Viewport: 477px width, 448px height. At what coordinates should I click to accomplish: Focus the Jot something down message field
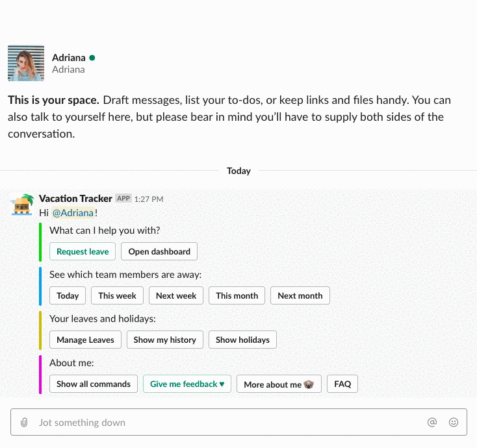pyautogui.click(x=238, y=422)
